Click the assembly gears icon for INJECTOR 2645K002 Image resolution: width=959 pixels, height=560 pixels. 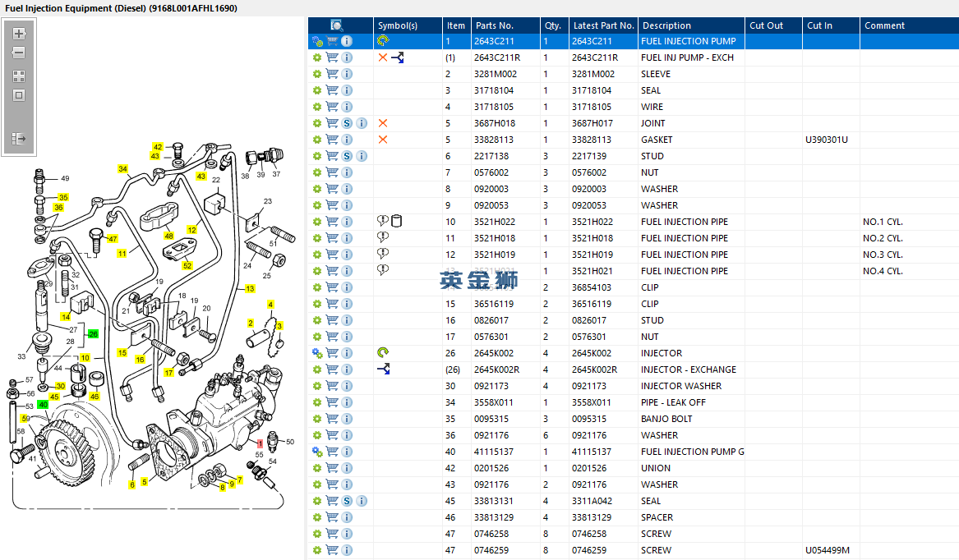(317, 353)
